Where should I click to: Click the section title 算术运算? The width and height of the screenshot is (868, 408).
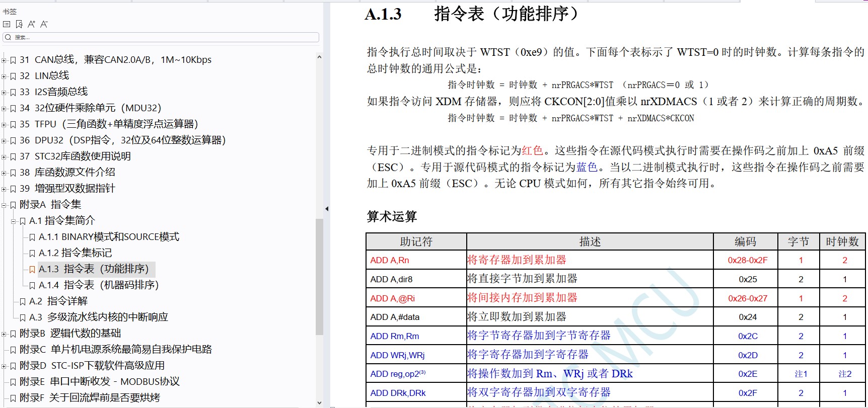[392, 217]
